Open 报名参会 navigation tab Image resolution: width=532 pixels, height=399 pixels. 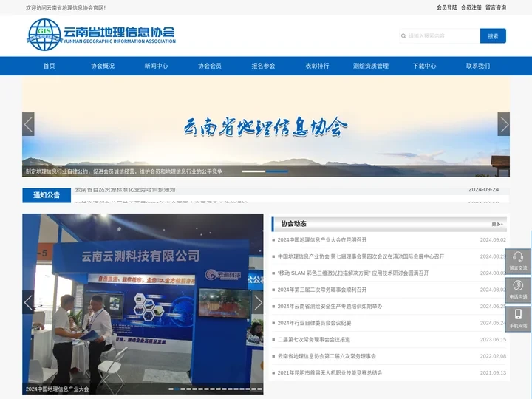click(263, 66)
